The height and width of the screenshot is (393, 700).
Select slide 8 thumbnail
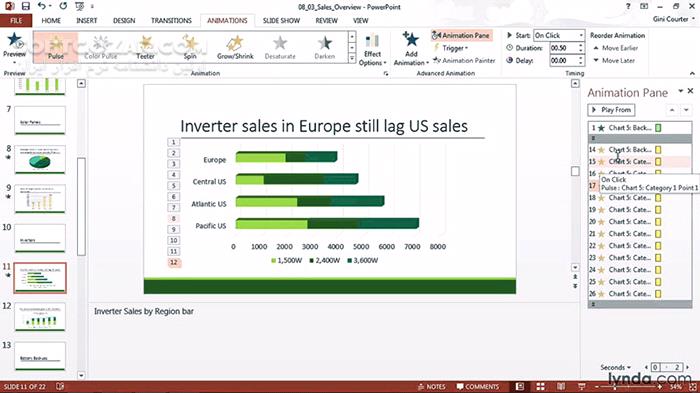pos(40,159)
